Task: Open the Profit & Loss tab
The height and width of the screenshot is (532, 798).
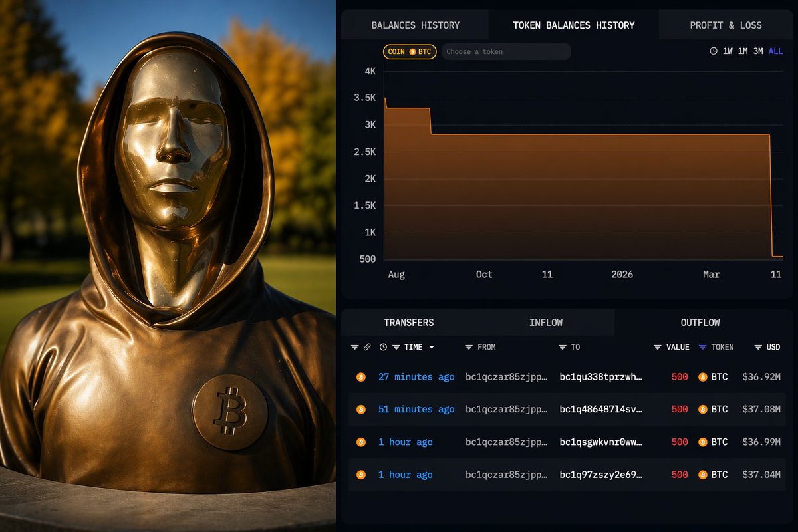Action: pos(726,25)
